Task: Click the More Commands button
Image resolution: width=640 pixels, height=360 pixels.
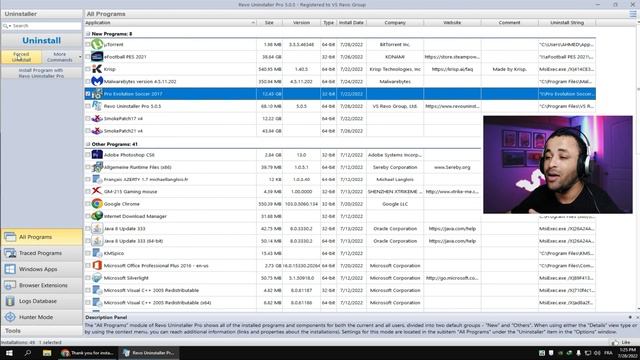Action: pyautogui.click(x=60, y=57)
